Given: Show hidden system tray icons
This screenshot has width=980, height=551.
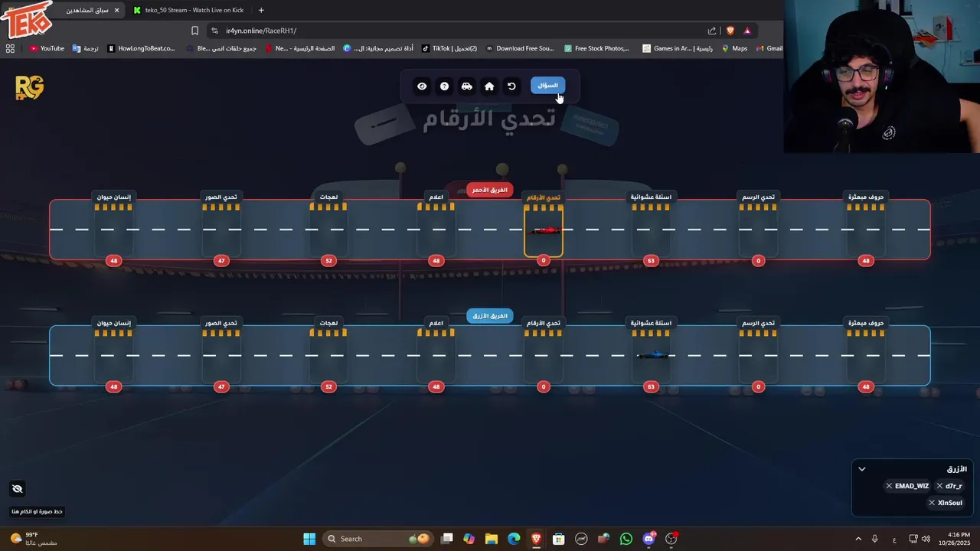Looking at the screenshot, I should 858,539.
